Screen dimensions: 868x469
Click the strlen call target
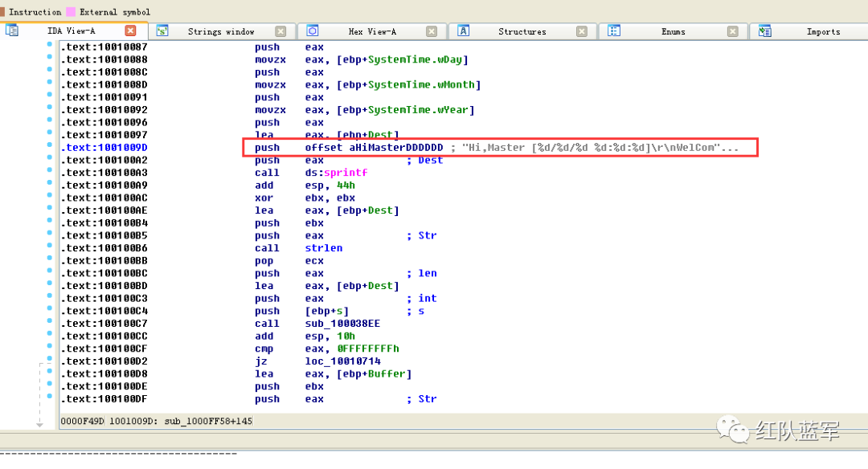(x=324, y=248)
